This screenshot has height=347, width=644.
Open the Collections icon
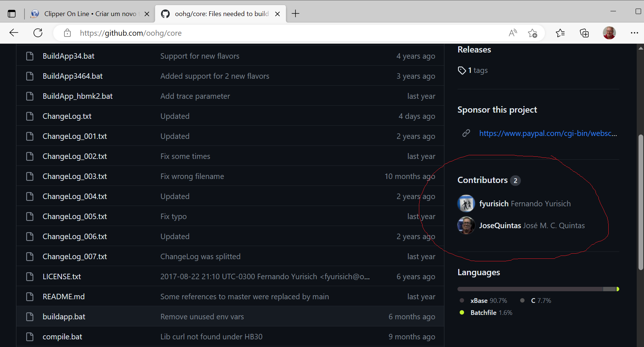pos(584,33)
